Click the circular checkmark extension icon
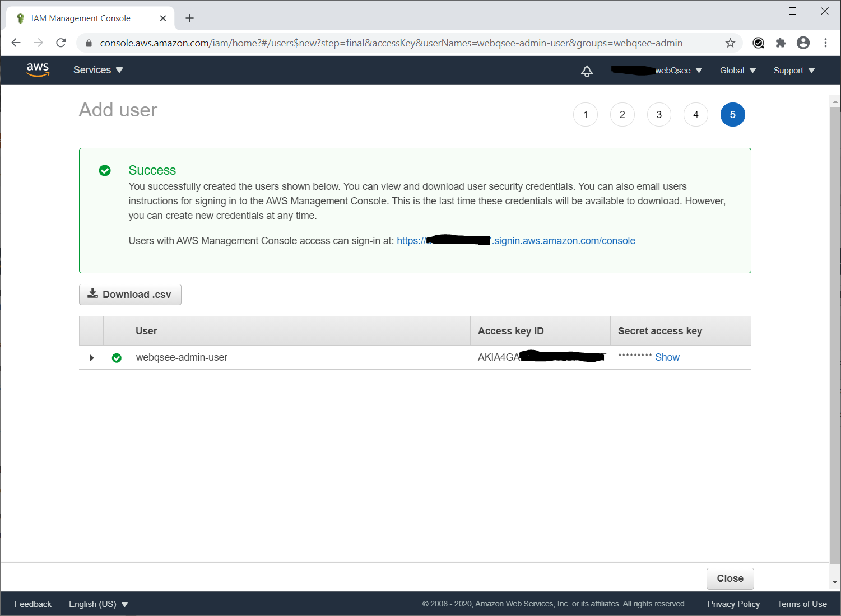841x616 pixels. coord(758,43)
